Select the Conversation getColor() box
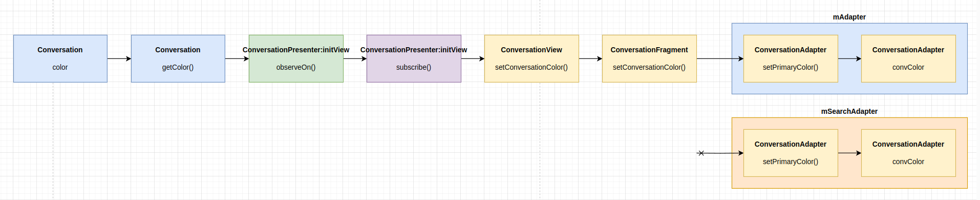Viewport: 980px width, 200px height. (178, 58)
